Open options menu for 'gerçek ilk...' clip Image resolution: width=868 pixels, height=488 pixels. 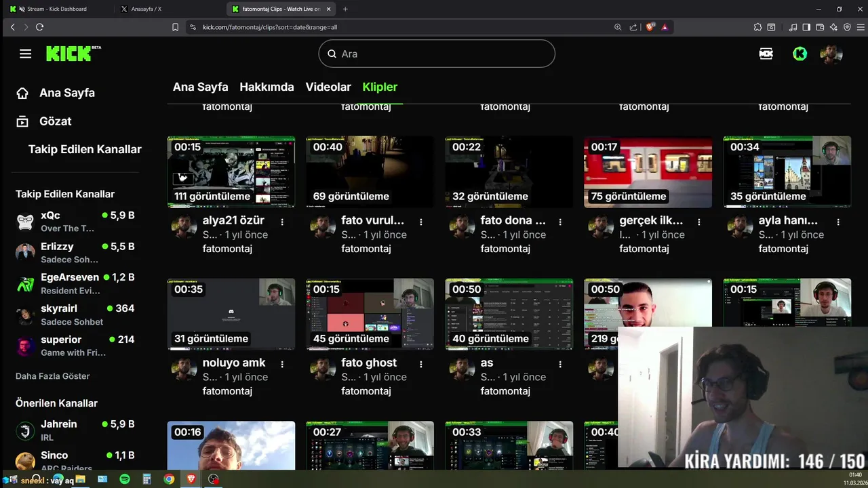tap(699, 222)
